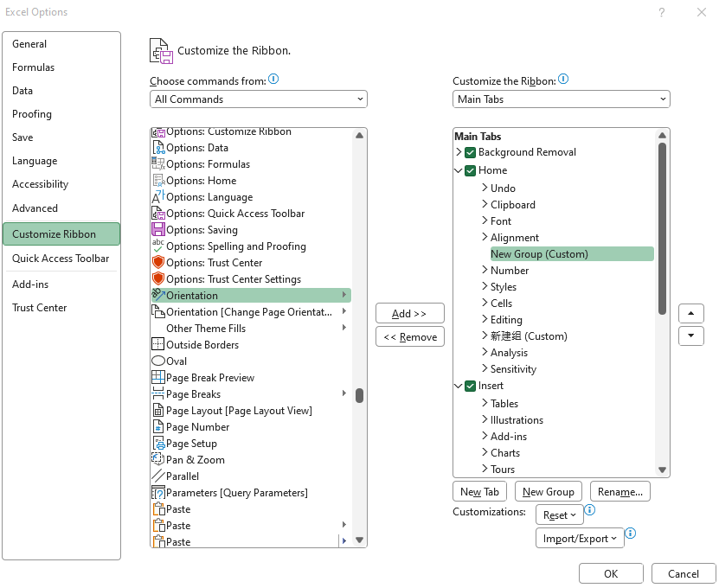This screenshot has width=719, height=588.
Task: Click the Options: Data command icon
Action: point(157,148)
